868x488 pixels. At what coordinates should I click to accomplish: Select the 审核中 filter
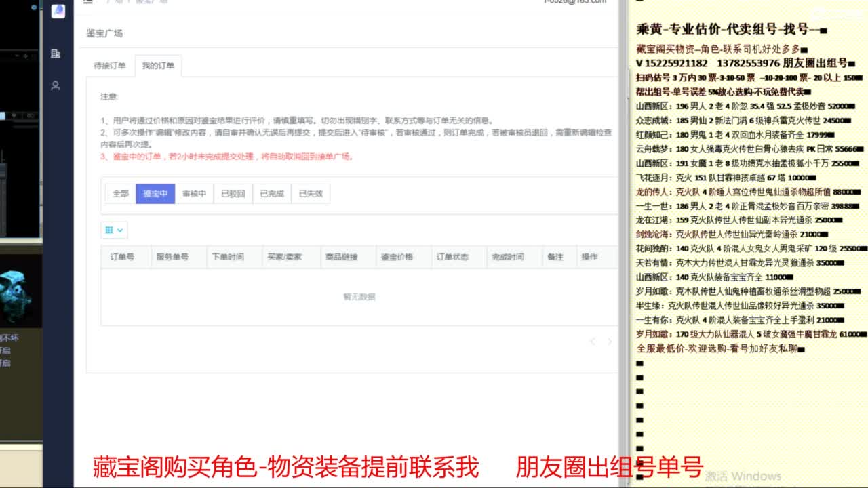click(x=194, y=193)
